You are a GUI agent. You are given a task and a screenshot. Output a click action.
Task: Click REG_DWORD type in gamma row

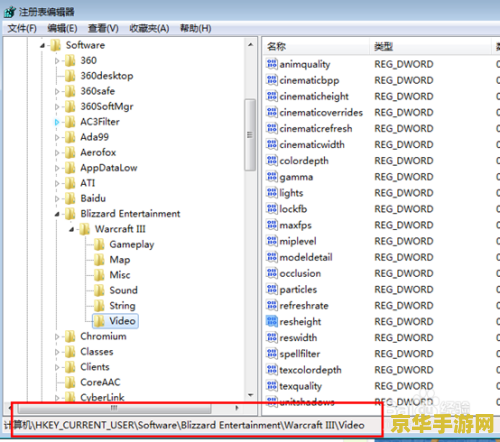[x=404, y=177]
